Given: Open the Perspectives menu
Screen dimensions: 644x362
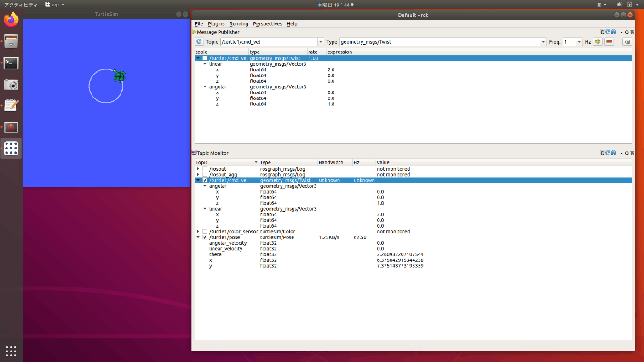Looking at the screenshot, I should tap(267, 24).
